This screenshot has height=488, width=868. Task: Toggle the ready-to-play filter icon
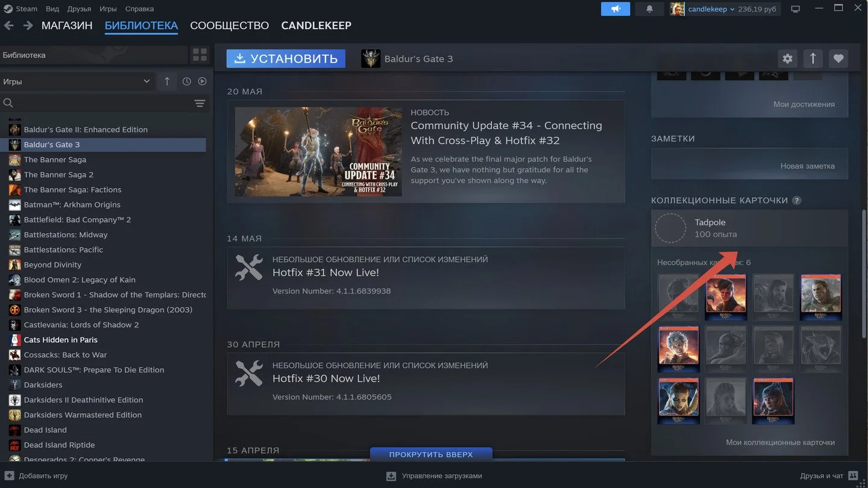[x=203, y=81]
